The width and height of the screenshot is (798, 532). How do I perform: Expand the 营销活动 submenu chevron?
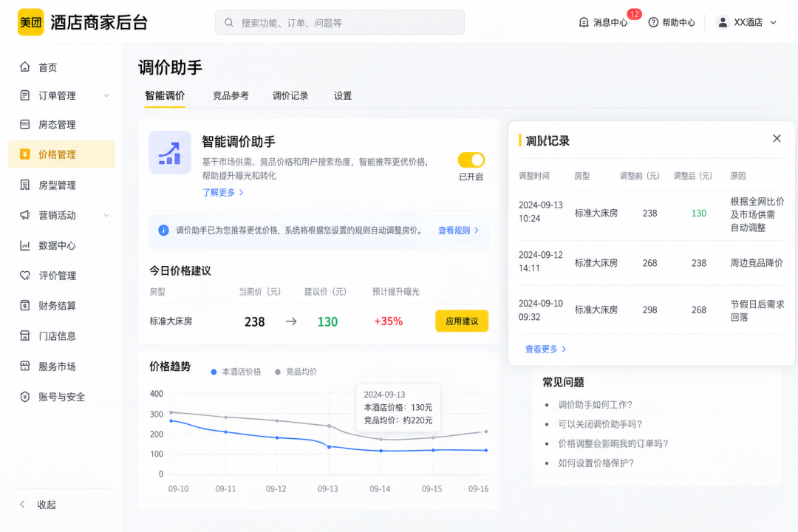tap(106, 215)
